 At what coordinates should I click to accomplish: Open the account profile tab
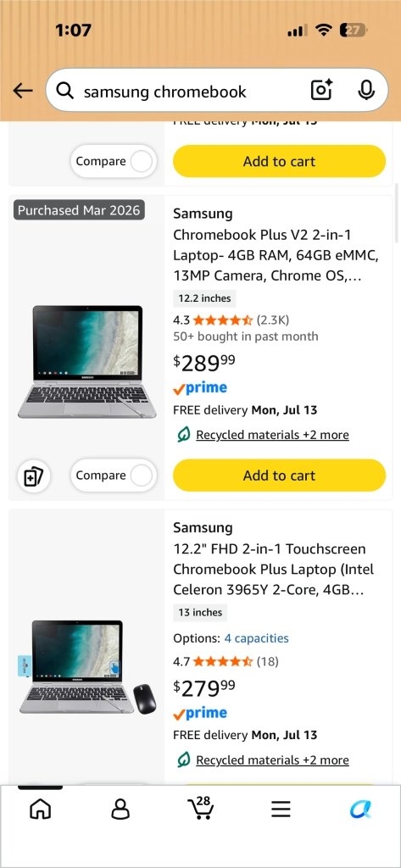(x=120, y=810)
